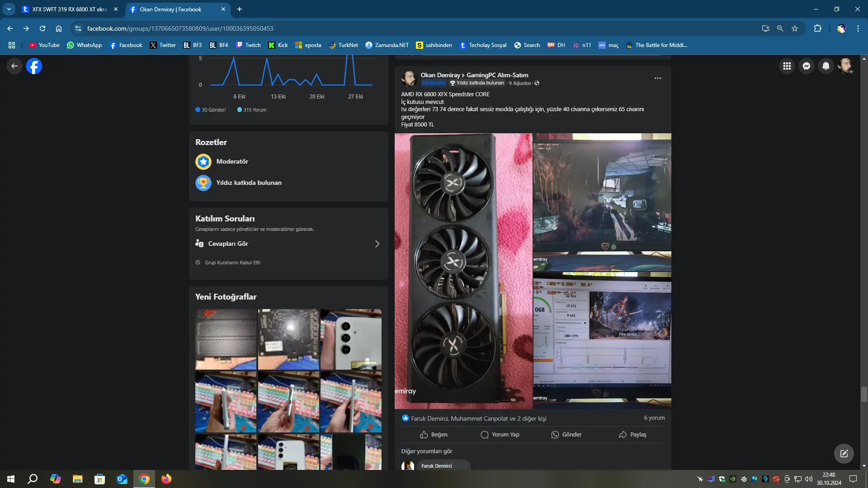Click the new message compose icon
Image resolution: width=868 pixels, height=488 pixels.
[844, 453]
